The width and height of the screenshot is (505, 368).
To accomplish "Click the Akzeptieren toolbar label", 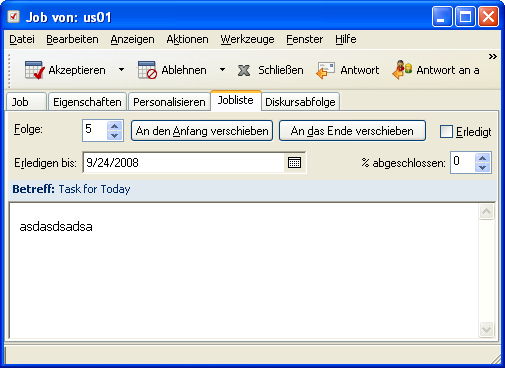I will pos(77,70).
